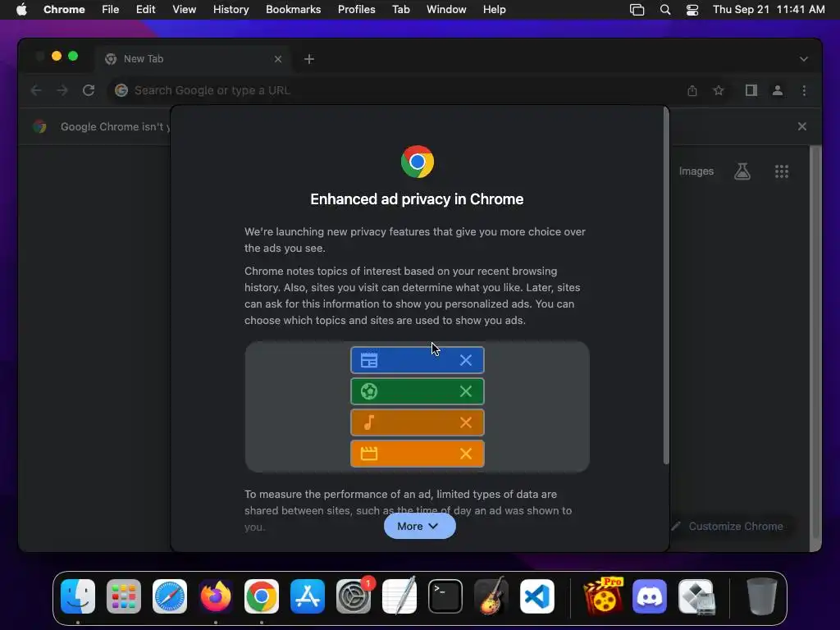Open TextEdit from the Dock
This screenshot has width=840, height=630.
tap(399, 596)
